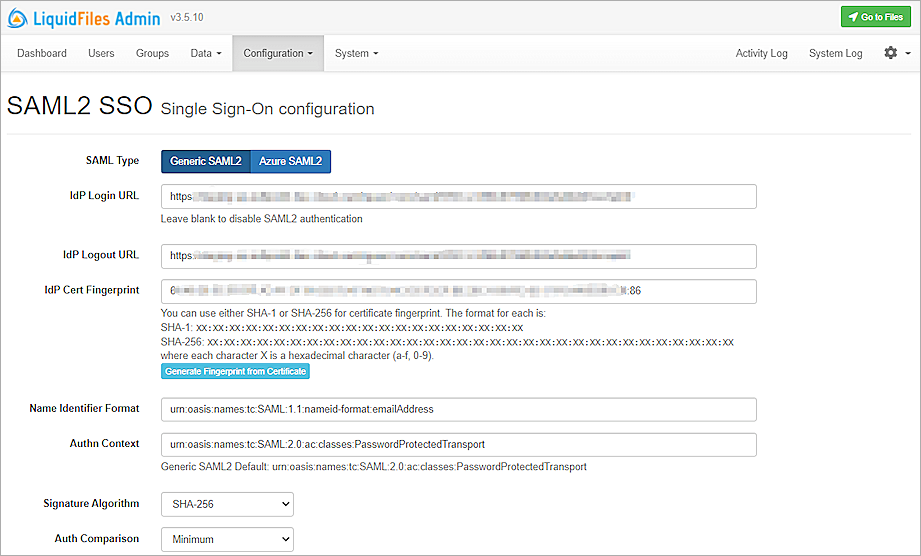The width and height of the screenshot is (921, 556).
Task: Click Generate Fingerprint from Certificate
Action: tap(236, 372)
